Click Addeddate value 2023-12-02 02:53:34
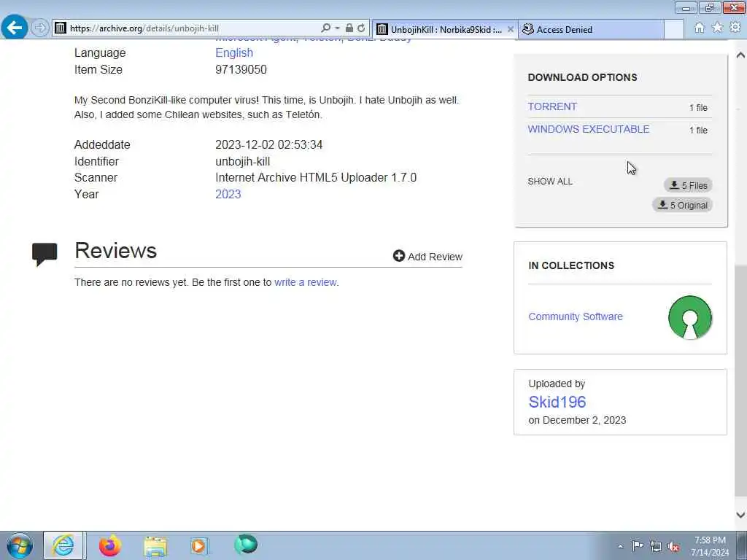The width and height of the screenshot is (747, 560). (x=268, y=145)
